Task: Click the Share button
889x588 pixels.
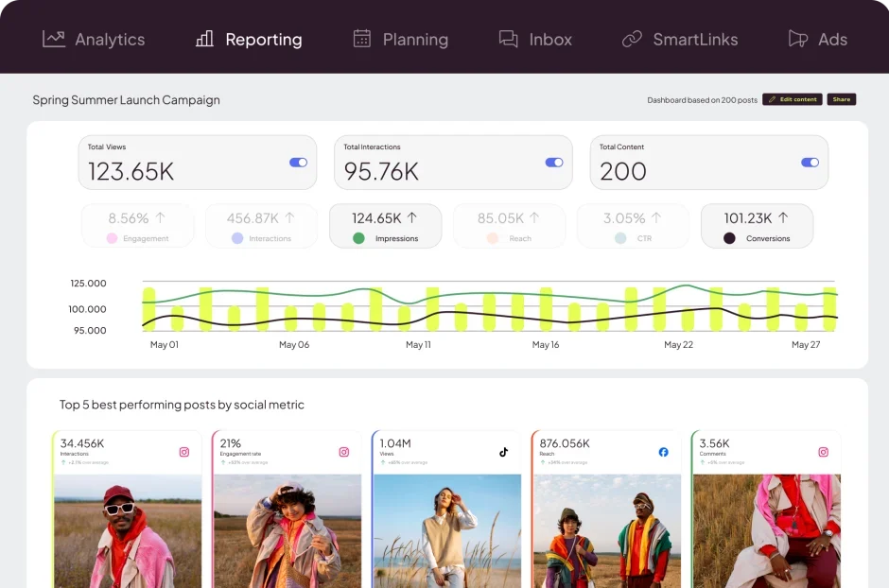Action: (x=842, y=99)
